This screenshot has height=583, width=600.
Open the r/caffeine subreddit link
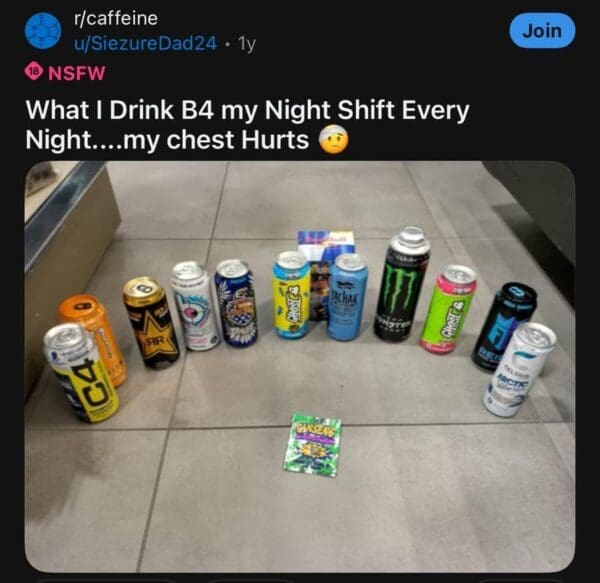coord(116,18)
